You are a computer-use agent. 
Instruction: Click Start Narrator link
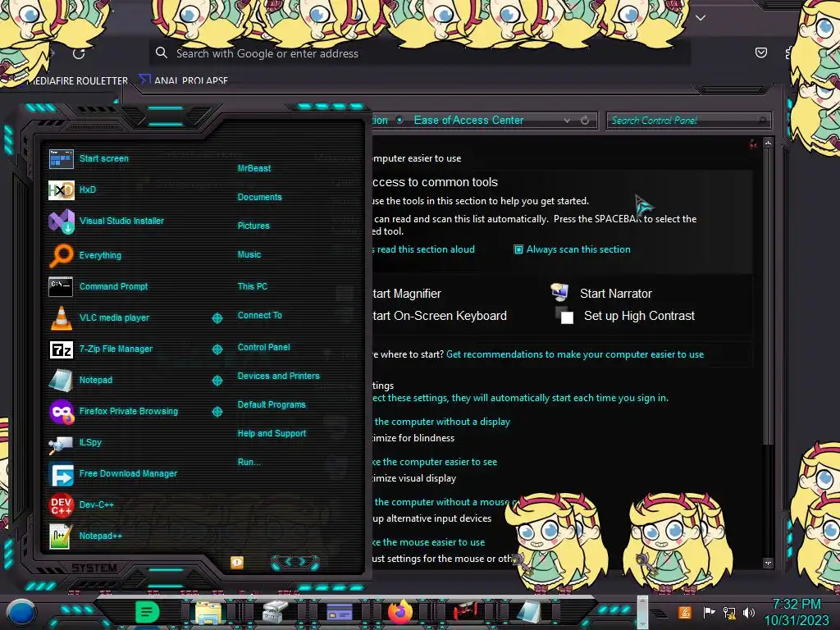tap(615, 294)
